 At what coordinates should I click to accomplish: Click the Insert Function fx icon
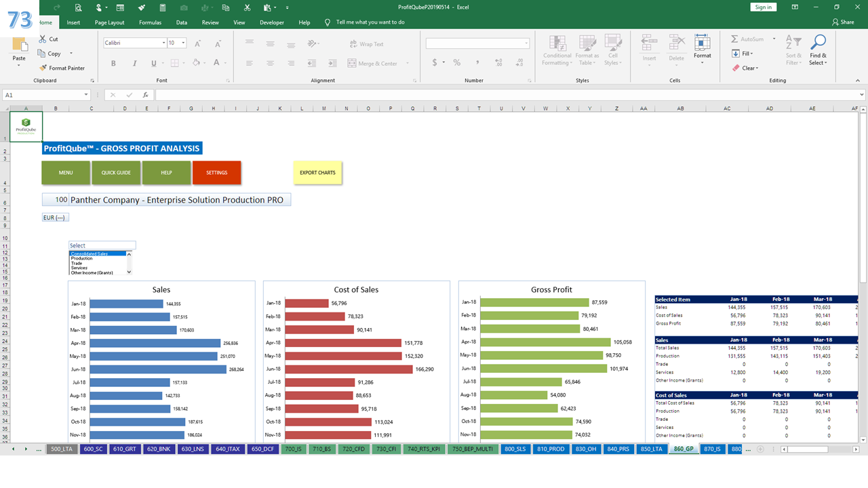pos(145,95)
